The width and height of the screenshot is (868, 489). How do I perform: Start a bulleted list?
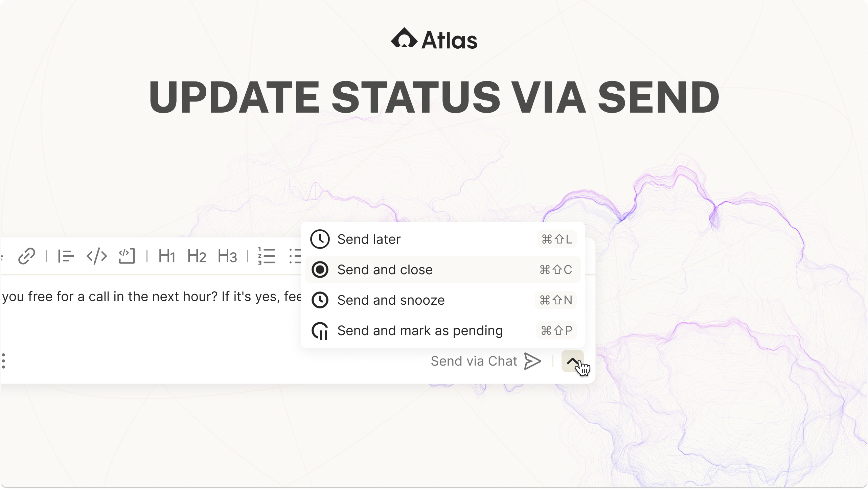click(295, 256)
